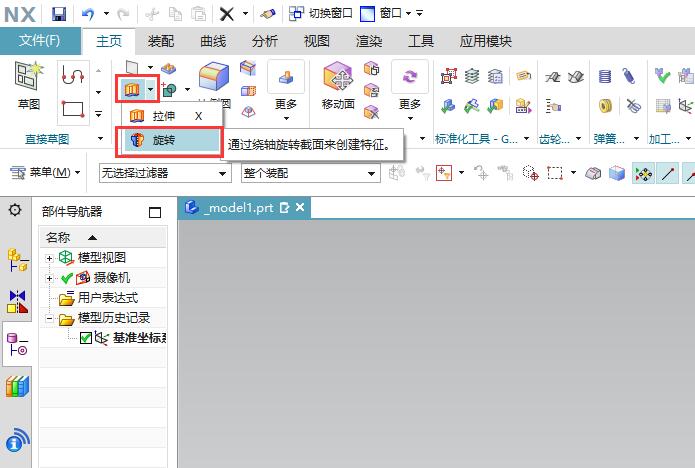Viewport: 695px width, 468px height.
Task: Open 更多 under feature group
Action: tap(286, 90)
